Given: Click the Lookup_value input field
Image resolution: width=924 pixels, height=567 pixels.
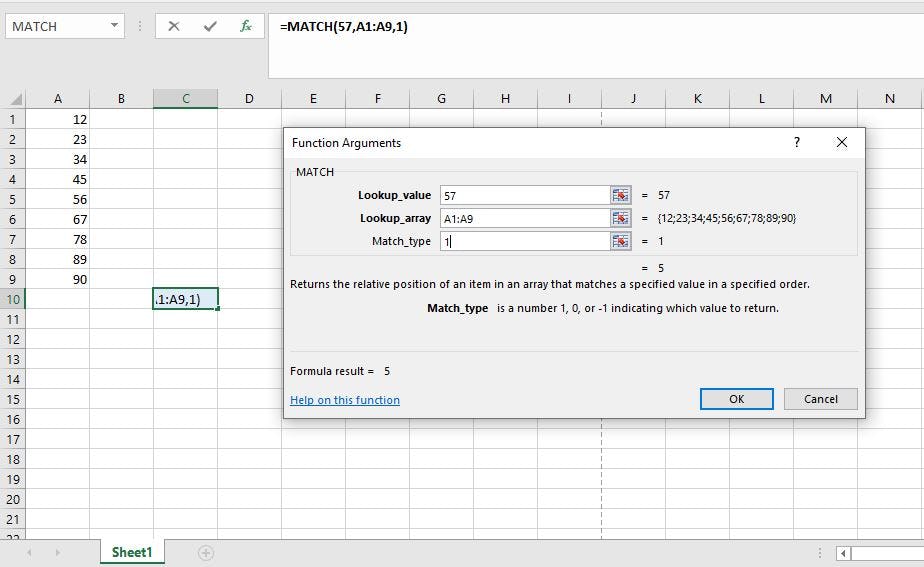Looking at the screenshot, I should click(x=524, y=195).
